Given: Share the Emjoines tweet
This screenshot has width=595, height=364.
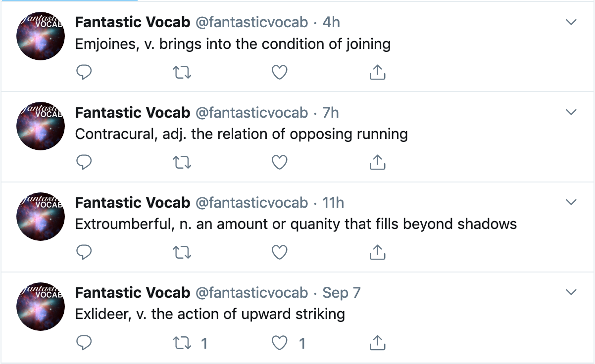Looking at the screenshot, I should [x=377, y=72].
